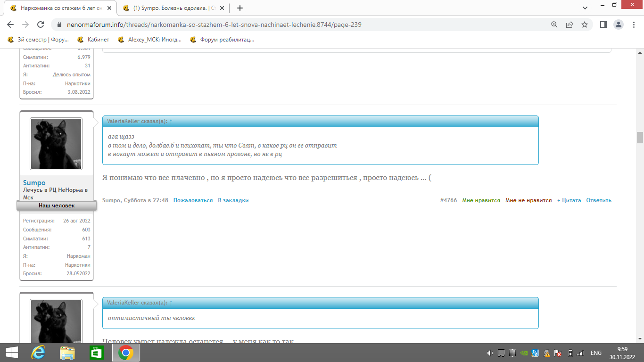644x362 pixels.
Task: Open the share page icon in address bar
Action: (570, 25)
